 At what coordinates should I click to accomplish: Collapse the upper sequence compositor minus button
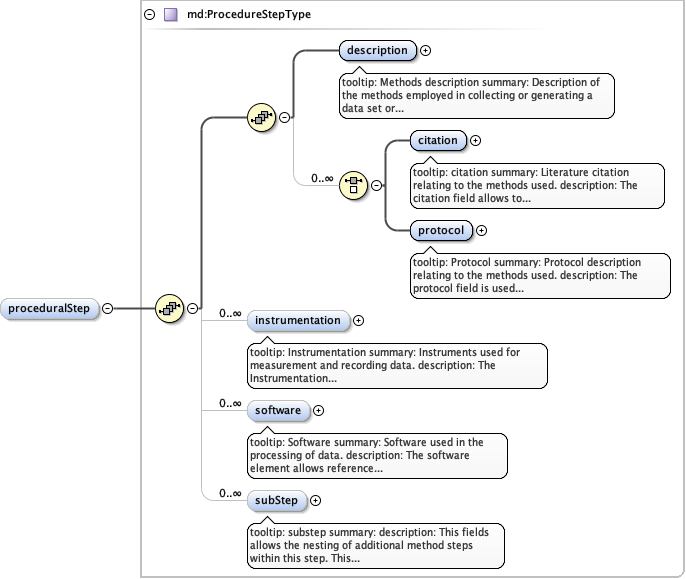(x=284, y=117)
